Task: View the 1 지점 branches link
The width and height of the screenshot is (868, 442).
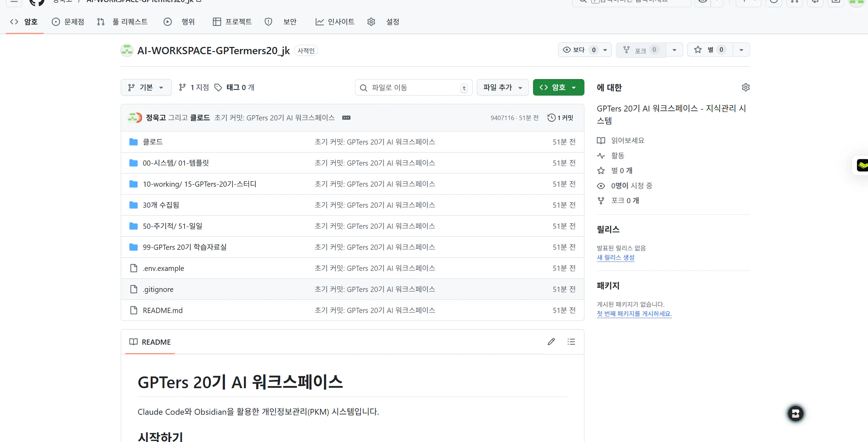Action: click(194, 87)
